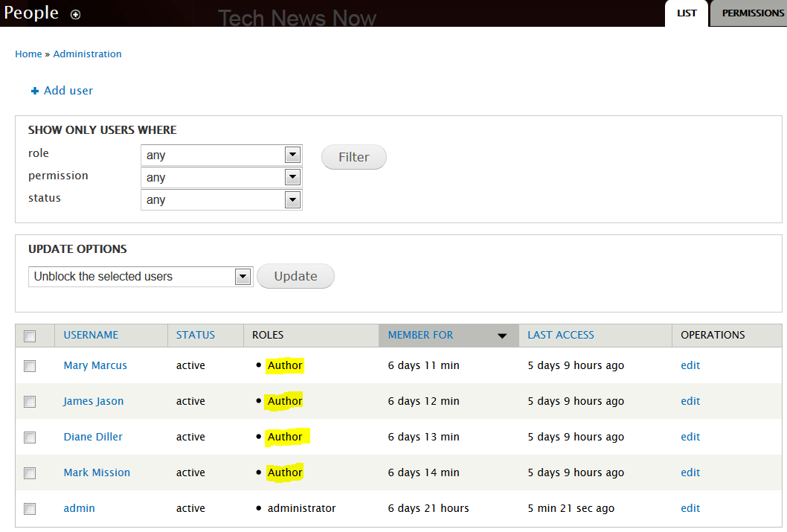Sort by Last Access column header
This screenshot has height=532, width=787.
pyautogui.click(x=561, y=335)
